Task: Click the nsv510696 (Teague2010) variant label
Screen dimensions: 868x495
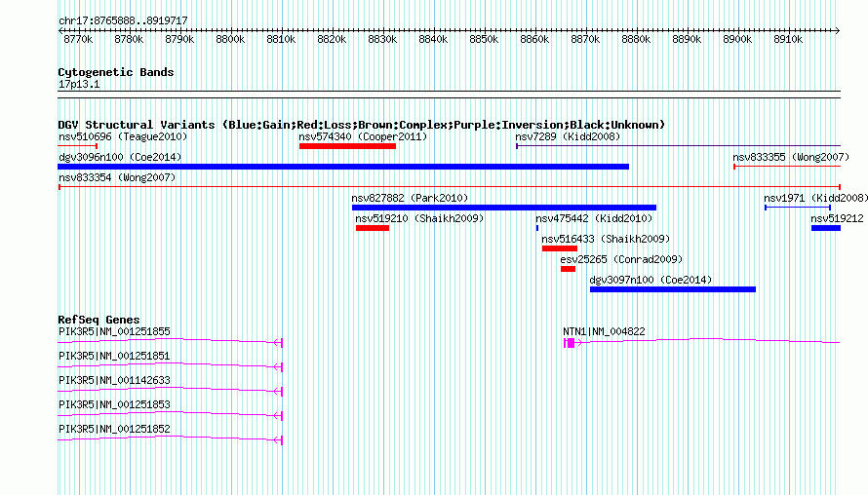Action: pos(123,136)
